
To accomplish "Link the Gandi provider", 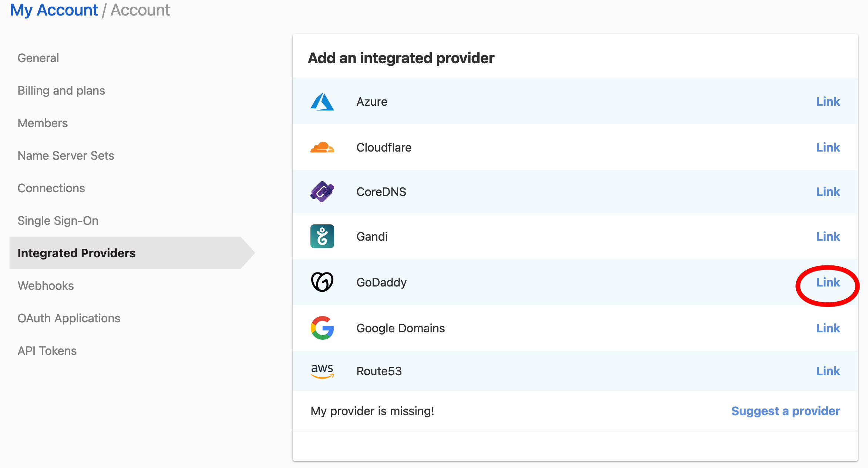I will 828,236.
